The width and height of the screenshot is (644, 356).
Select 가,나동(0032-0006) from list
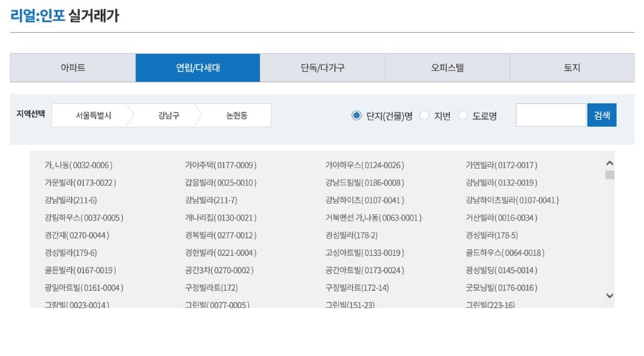(x=79, y=165)
